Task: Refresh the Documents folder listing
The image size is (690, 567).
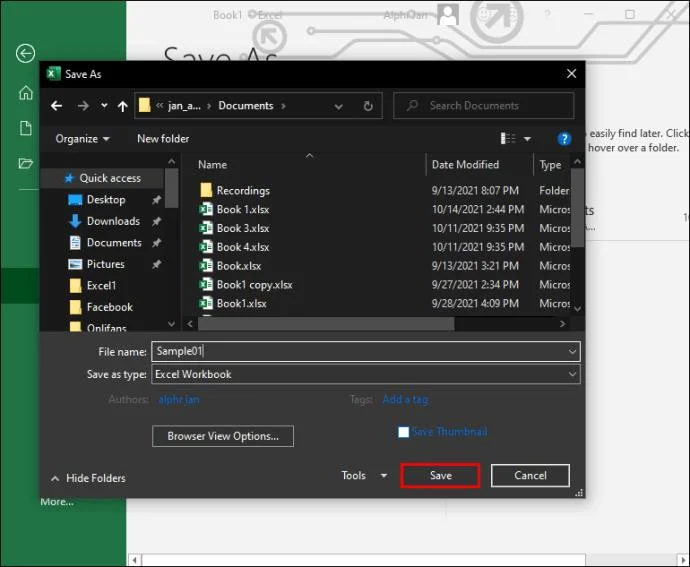Action: tap(368, 106)
